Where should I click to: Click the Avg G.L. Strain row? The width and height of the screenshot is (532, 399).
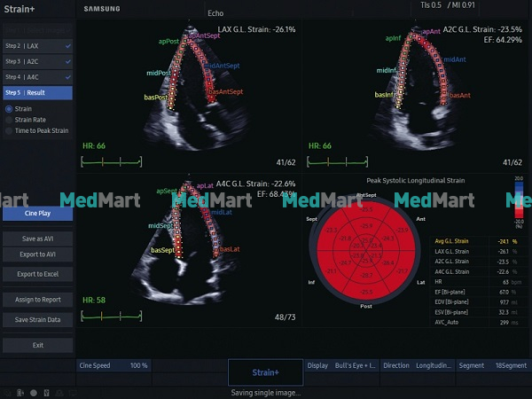coord(479,241)
